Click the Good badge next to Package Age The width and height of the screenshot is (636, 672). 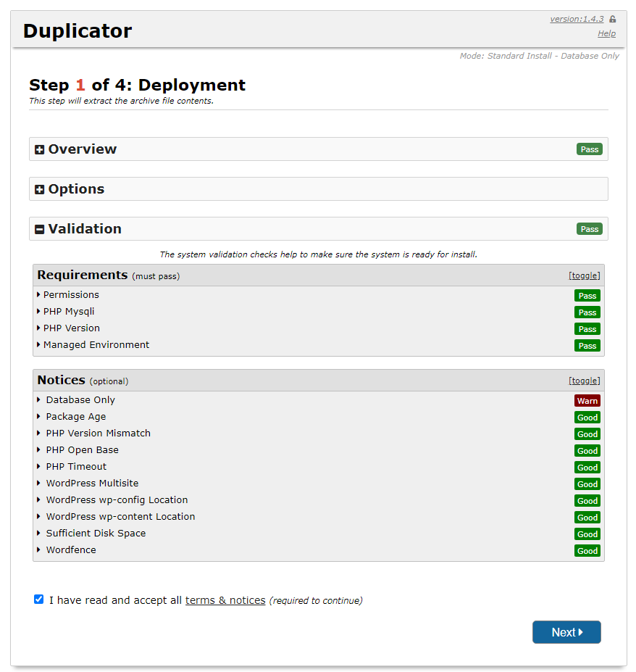(x=587, y=417)
